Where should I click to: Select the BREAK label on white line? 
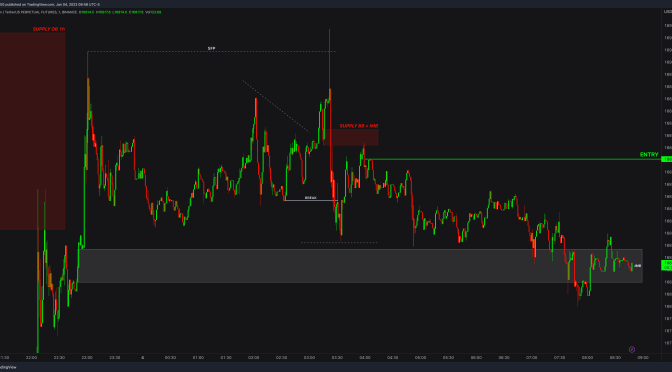[310, 198]
